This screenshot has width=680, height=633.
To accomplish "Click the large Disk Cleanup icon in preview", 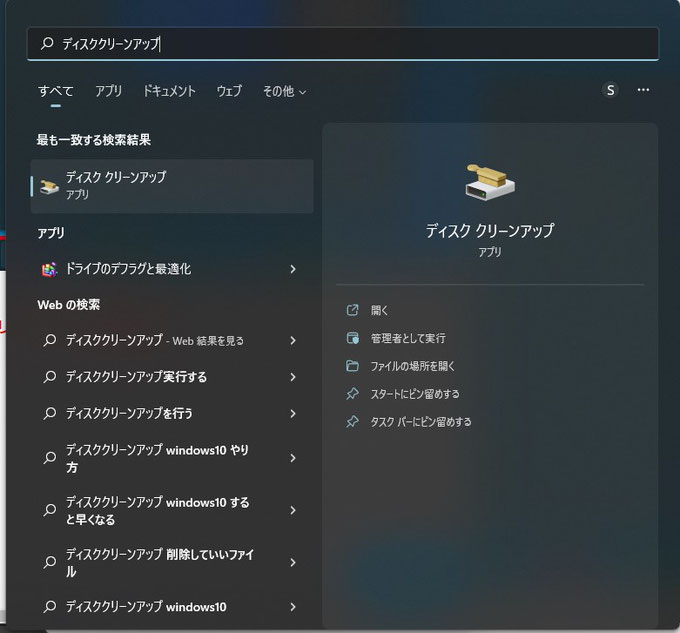I will coord(490,183).
